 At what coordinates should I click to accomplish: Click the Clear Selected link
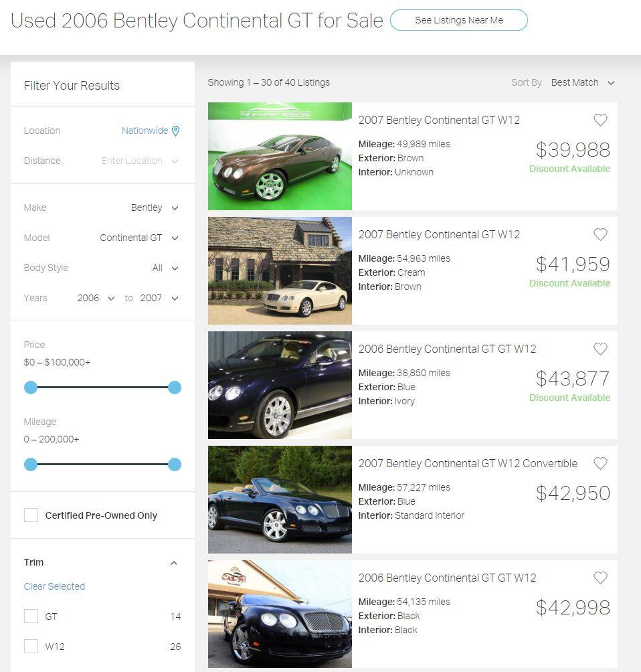[x=54, y=586]
